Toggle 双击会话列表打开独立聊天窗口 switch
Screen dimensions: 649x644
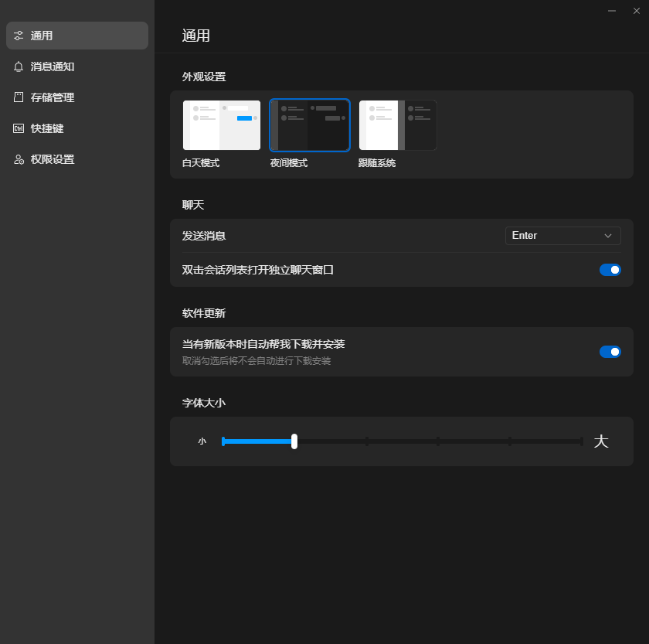tap(610, 270)
